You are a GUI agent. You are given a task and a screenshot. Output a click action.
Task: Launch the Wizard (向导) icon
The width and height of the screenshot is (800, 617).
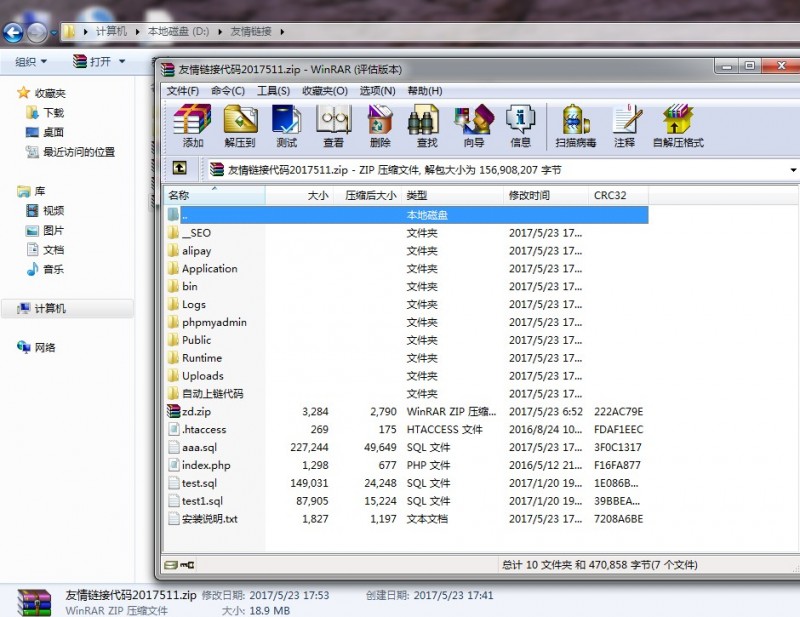(474, 124)
